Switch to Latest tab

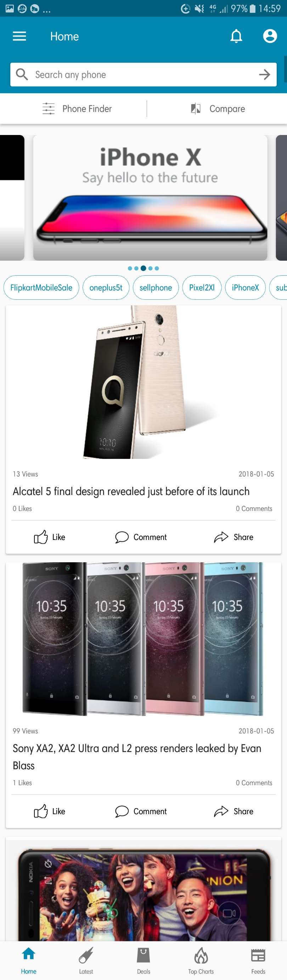tap(86, 961)
